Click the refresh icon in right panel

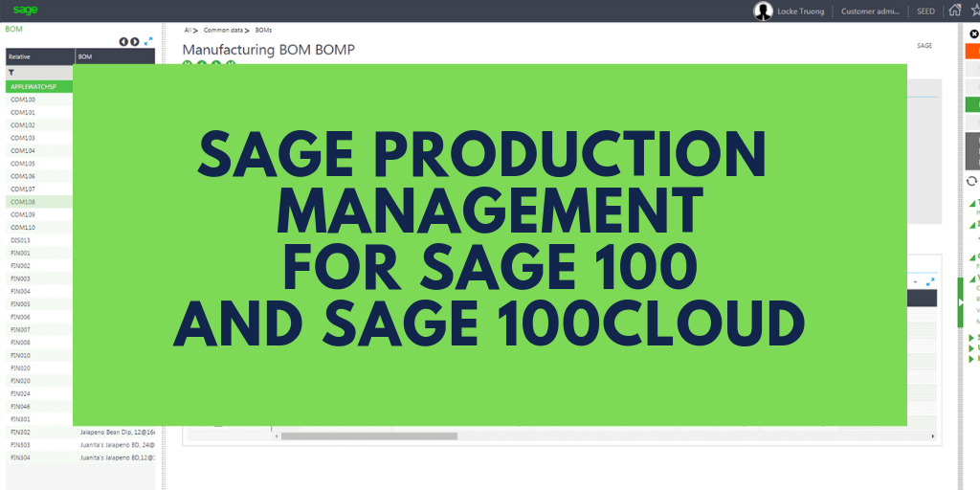click(971, 181)
